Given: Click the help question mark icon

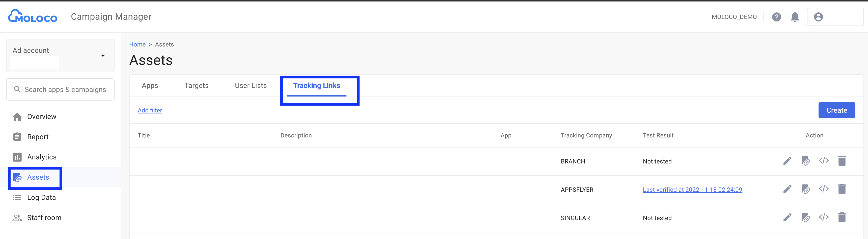Looking at the screenshot, I should coord(776,17).
